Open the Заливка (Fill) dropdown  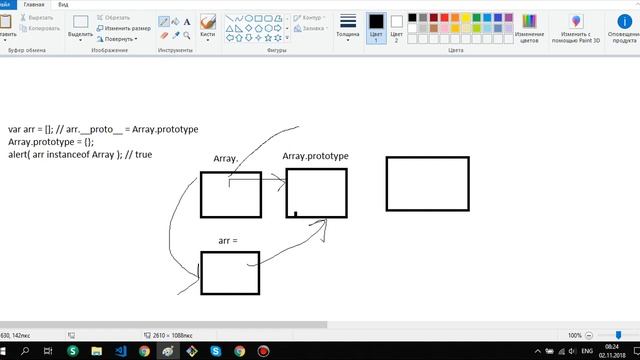coord(311,28)
